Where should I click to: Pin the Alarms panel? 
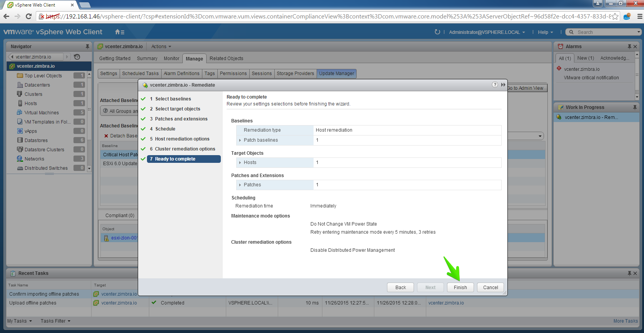[x=629, y=47]
